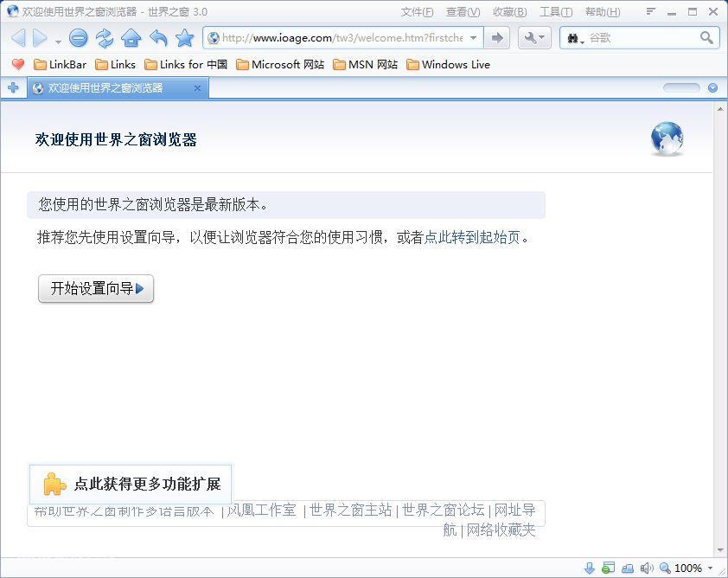
Task: Click the star favorites icon
Action: coord(185,37)
